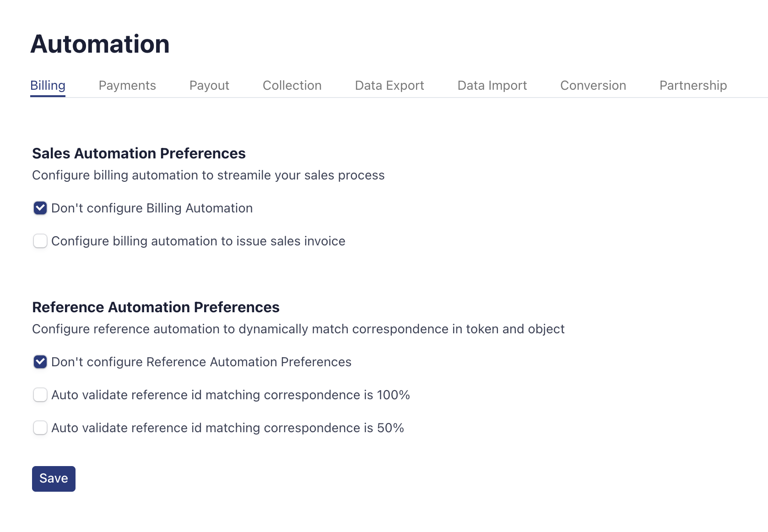Open the Billing tab
This screenshot has height=532, width=768.
click(48, 86)
